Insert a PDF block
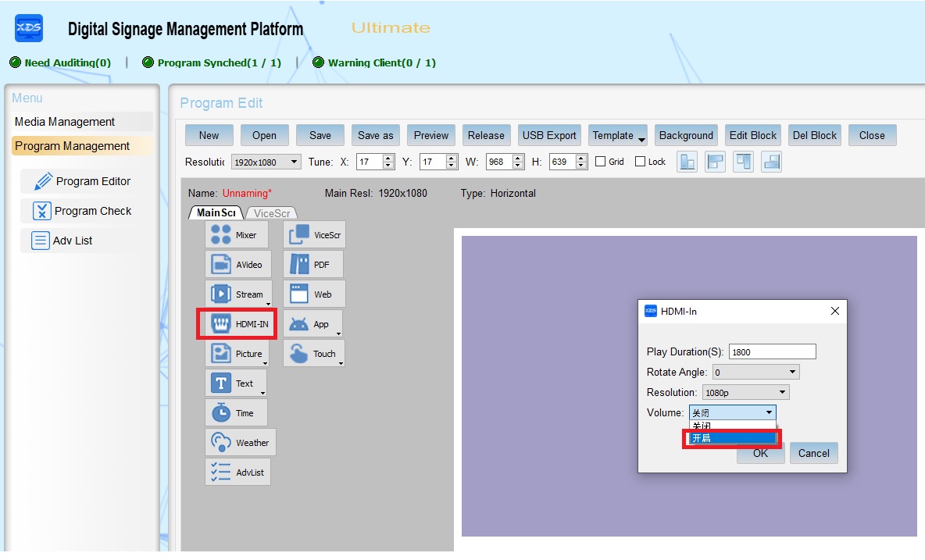Image resolution: width=925 pixels, height=560 pixels. pyautogui.click(x=312, y=265)
